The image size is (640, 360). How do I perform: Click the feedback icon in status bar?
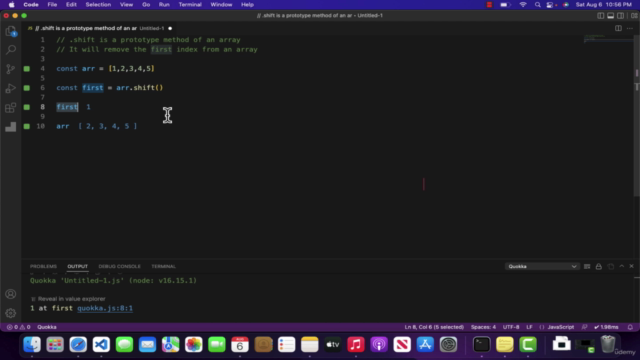[584, 327]
